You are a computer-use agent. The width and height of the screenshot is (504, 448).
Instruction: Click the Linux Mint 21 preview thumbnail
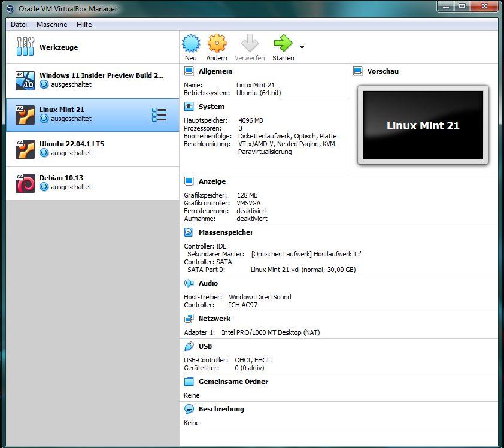pos(423,125)
